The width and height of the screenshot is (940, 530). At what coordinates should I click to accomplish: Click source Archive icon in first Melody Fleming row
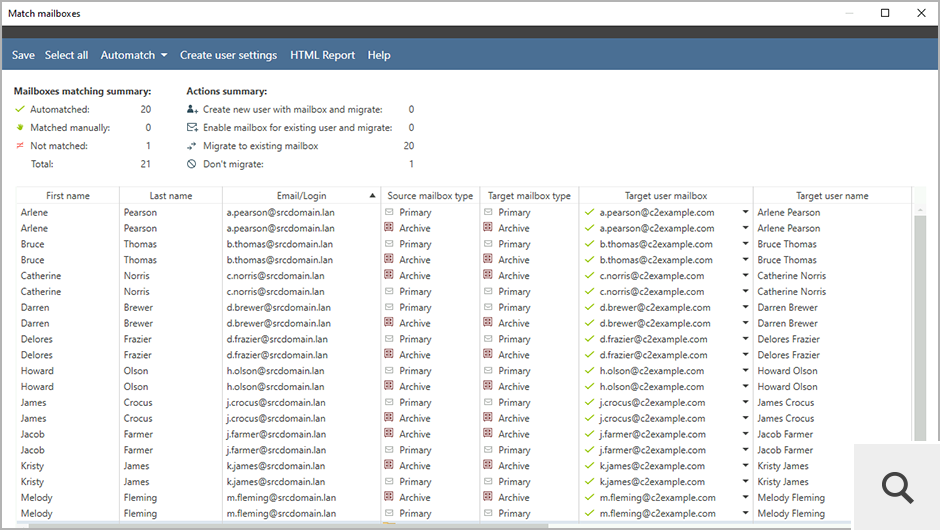point(389,497)
